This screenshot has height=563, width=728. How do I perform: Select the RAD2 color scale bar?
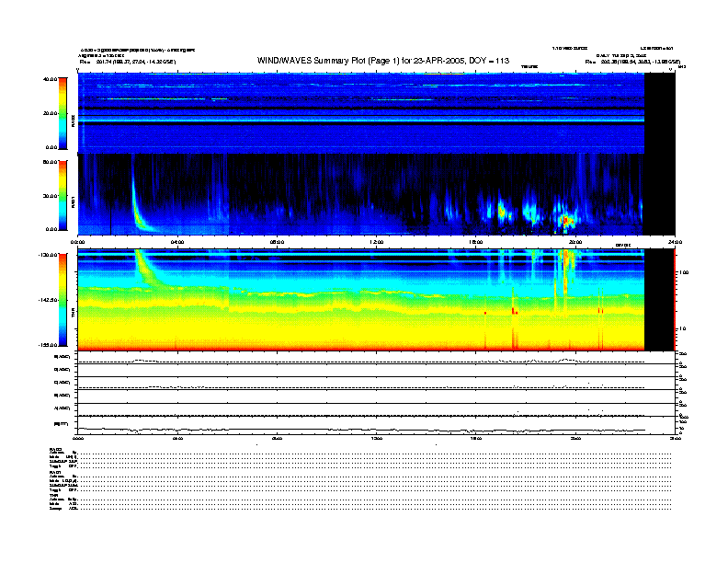(63, 113)
